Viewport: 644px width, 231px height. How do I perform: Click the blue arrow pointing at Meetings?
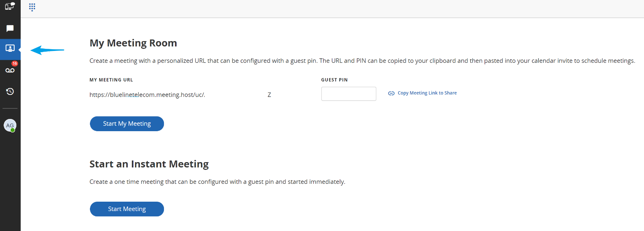coord(47,50)
